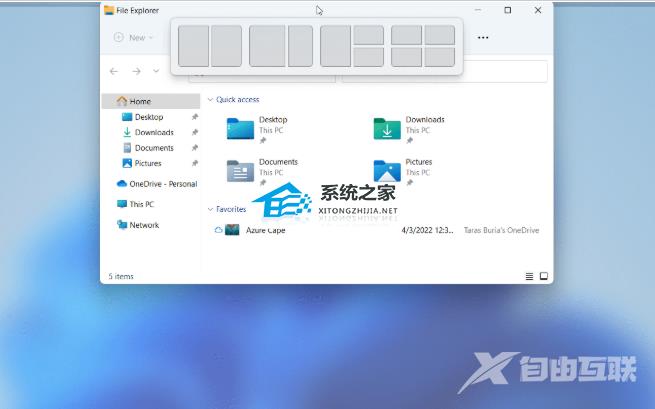The height and width of the screenshot is (409, 655).
Task: Open OneDrive - Personal in the sidebar
Action: point(162,184)
